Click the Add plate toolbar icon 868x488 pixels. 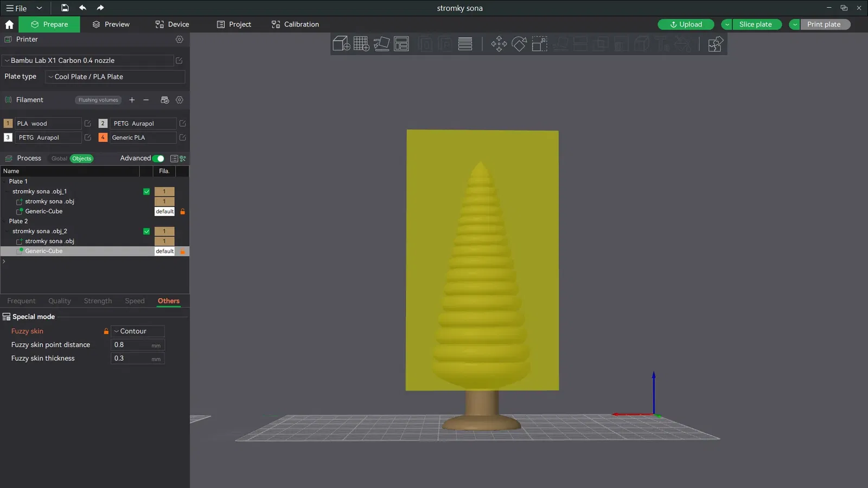coord(361,43)
